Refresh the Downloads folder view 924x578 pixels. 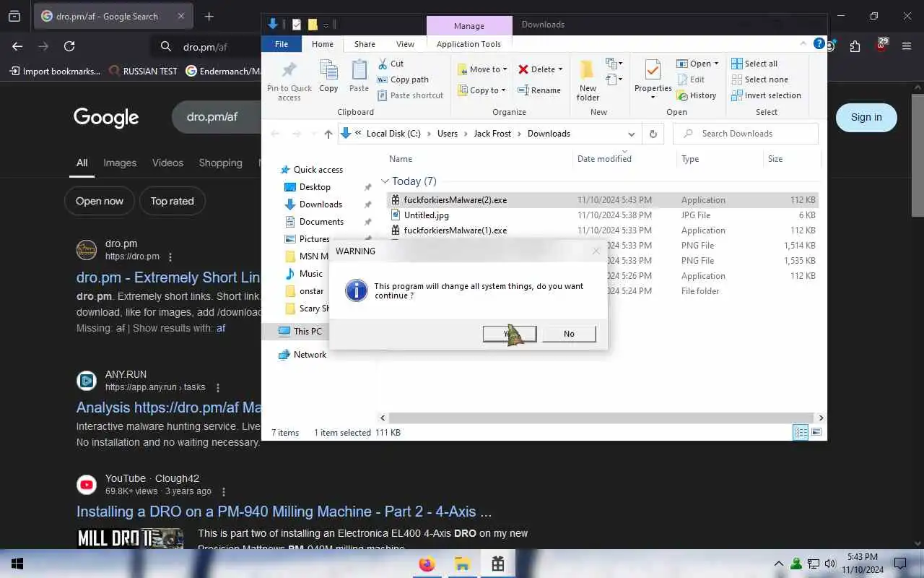pyautogui.click(x=653, y=134)
